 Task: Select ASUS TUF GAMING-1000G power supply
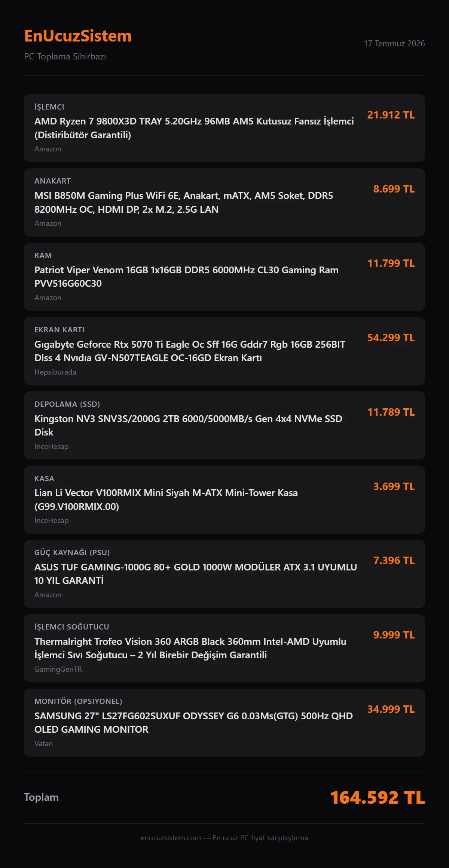196,574
